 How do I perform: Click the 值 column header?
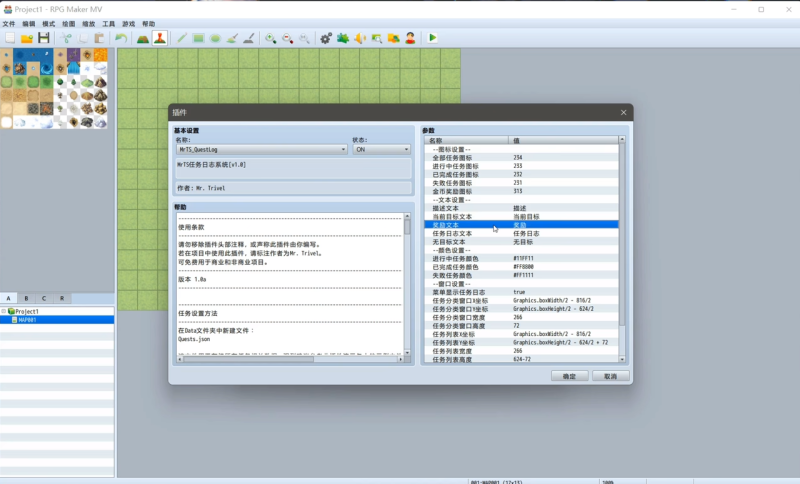click(563, 140)
